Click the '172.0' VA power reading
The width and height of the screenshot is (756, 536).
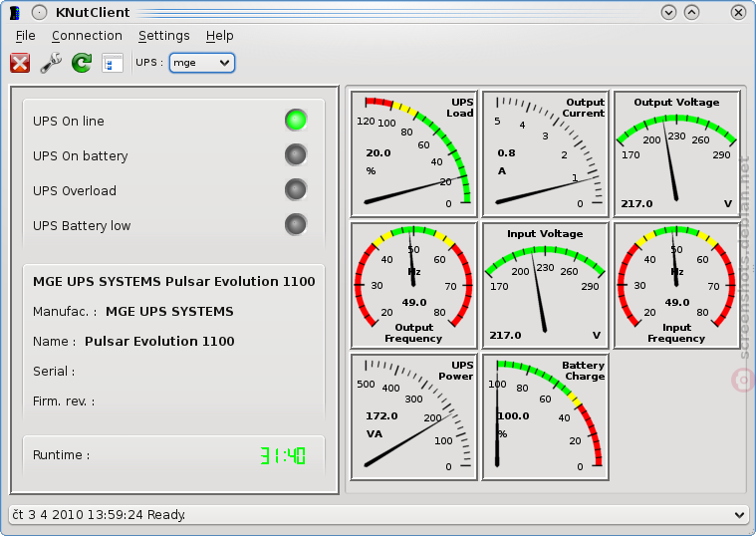click(381, 416)
